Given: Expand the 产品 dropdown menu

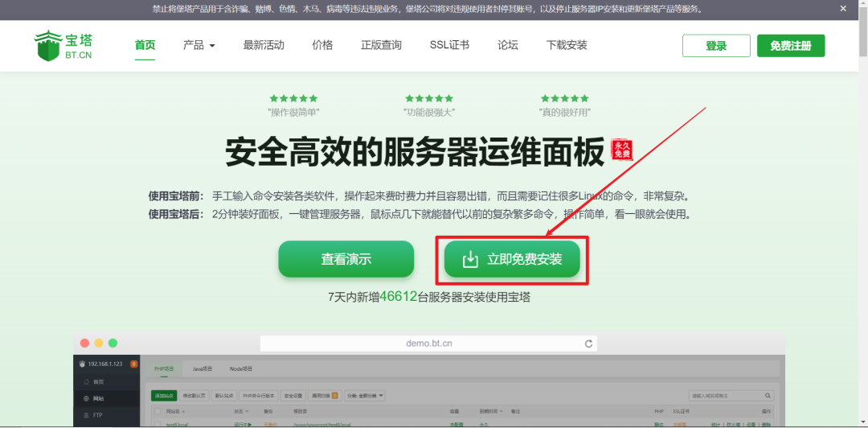Looking at the screenshot, I should coord(199,46).
